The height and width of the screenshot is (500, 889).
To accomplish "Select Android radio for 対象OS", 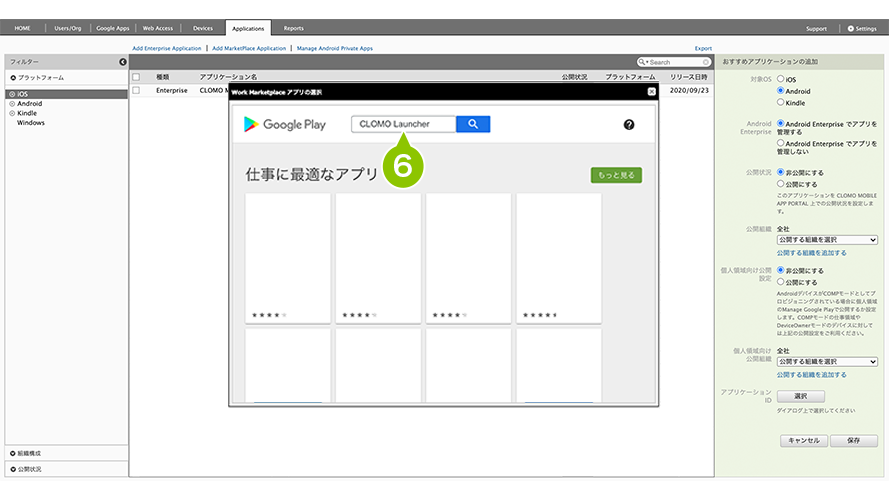I will [x=781, y=91].
